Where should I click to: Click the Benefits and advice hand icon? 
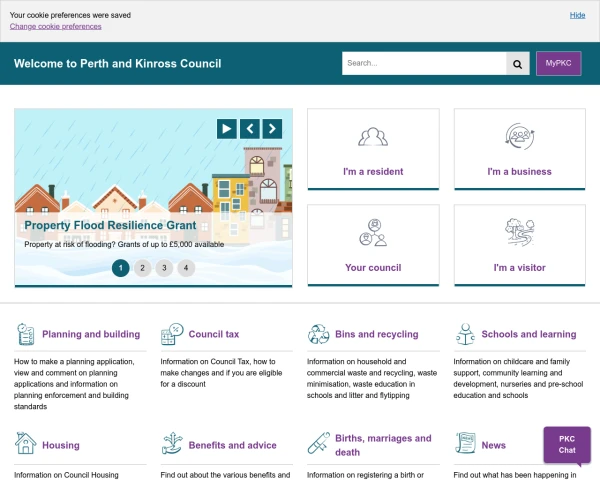point(172,443)
